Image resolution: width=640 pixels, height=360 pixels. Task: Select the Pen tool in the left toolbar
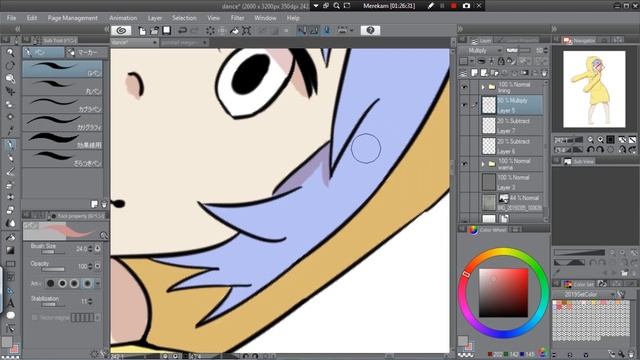[10, 144]
